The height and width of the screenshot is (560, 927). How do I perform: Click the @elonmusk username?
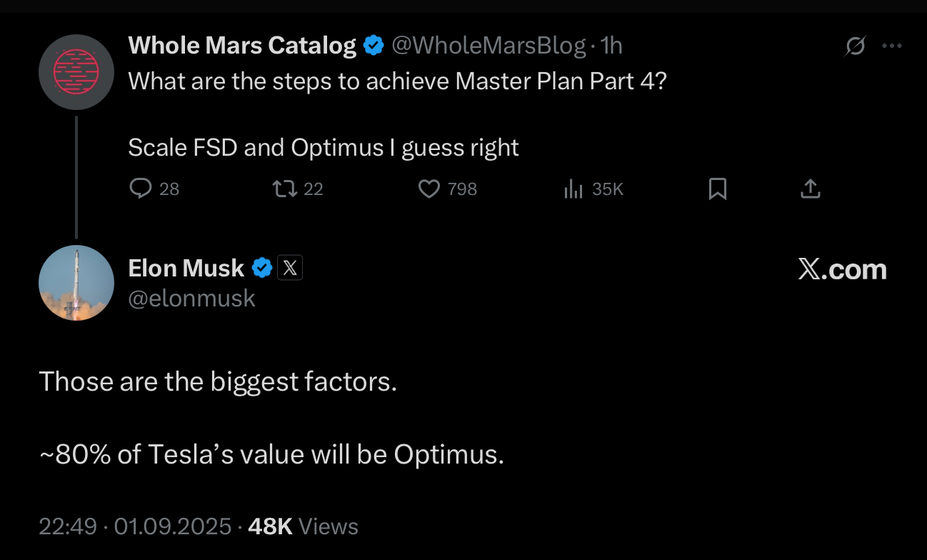pos(191,298)
